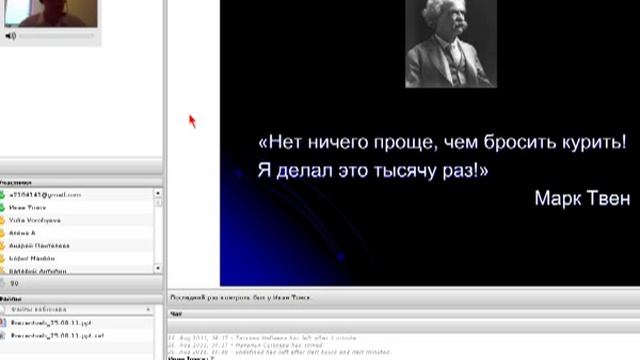Click participant count icon next to 90

tap(3, 283)
